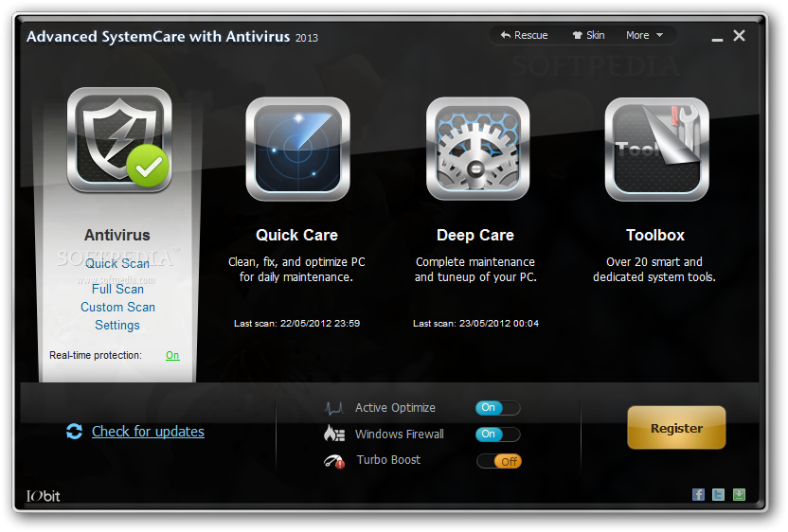Click the refresh icon beside Check for updates
788x532 pixels.
click(x=75, y=431)
